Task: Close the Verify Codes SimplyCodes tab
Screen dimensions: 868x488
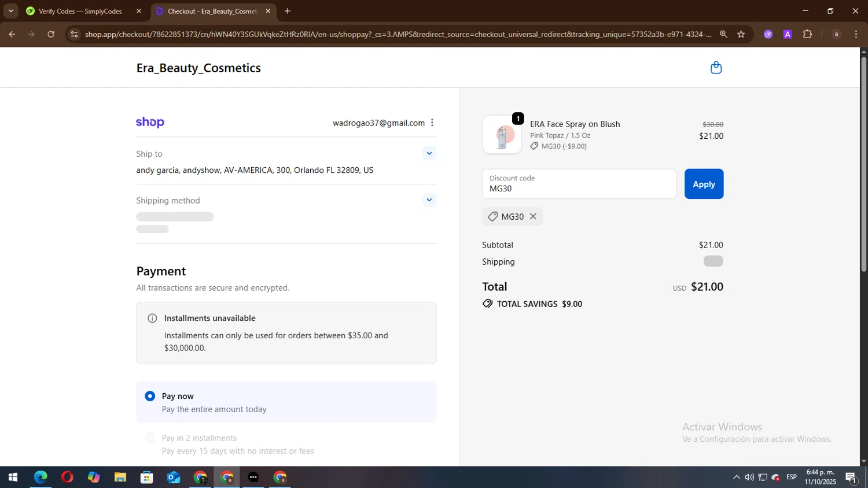Action: click(139, 11)
